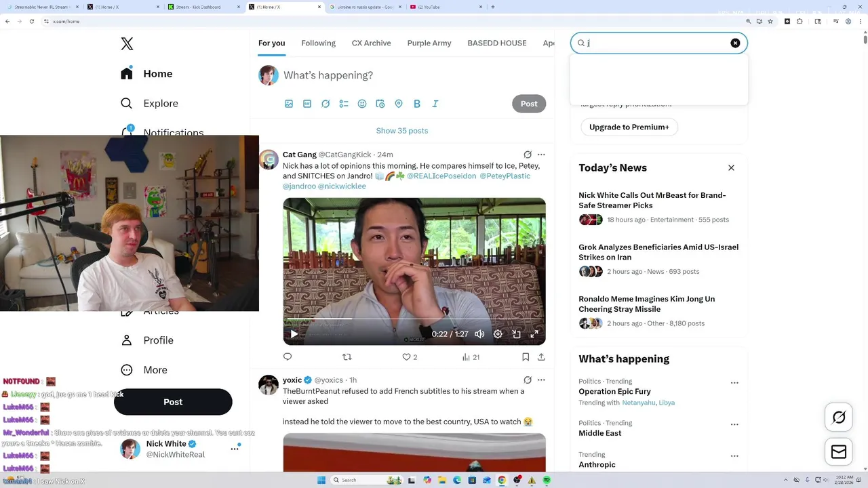868x488 pixels.
Task: Mute the video with the speaker icon
Action: pos(479,334)
